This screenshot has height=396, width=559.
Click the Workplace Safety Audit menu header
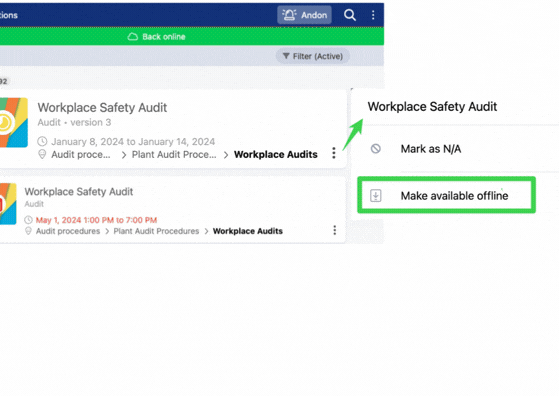coord(432,106)
